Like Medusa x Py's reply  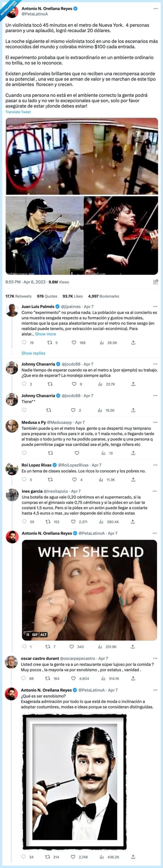pos(77,453)
